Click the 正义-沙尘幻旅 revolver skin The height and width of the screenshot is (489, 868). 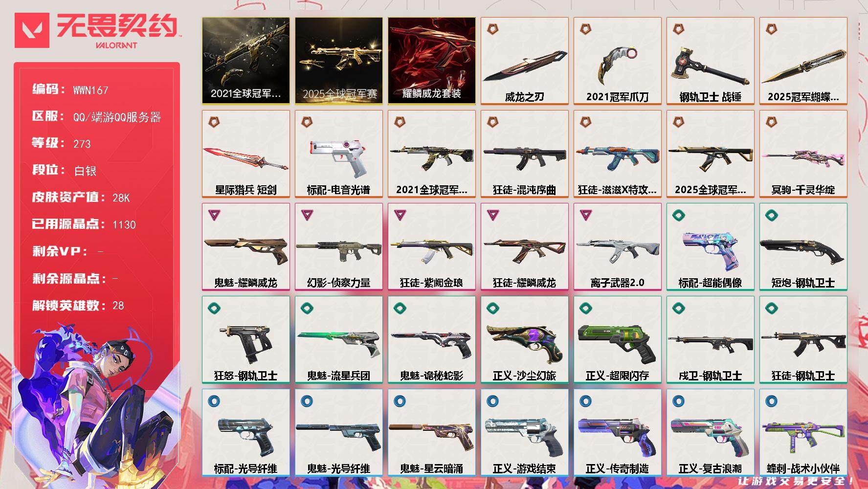524,340
